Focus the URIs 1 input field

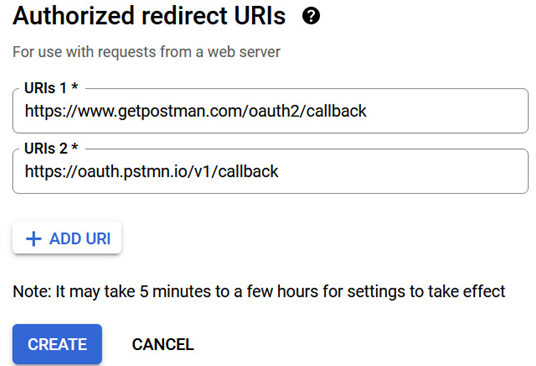pyautogui.click(x=270, y=111)
